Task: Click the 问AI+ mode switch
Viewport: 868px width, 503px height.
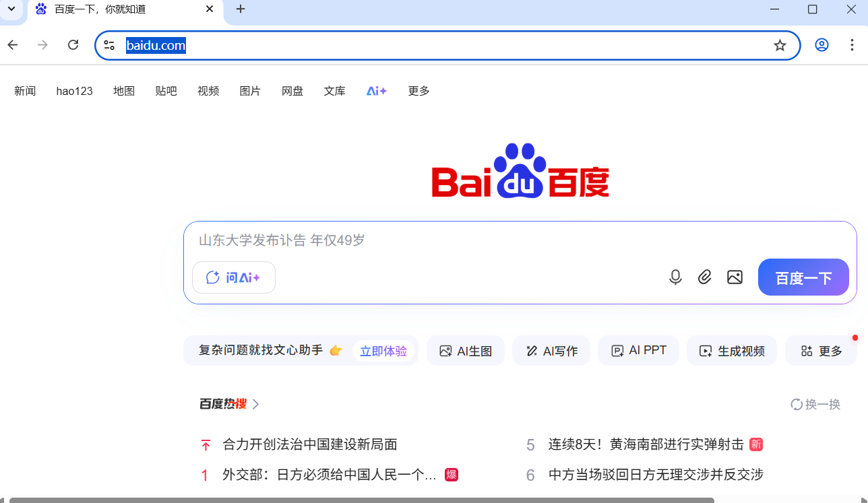Action: tap(233, 277)
